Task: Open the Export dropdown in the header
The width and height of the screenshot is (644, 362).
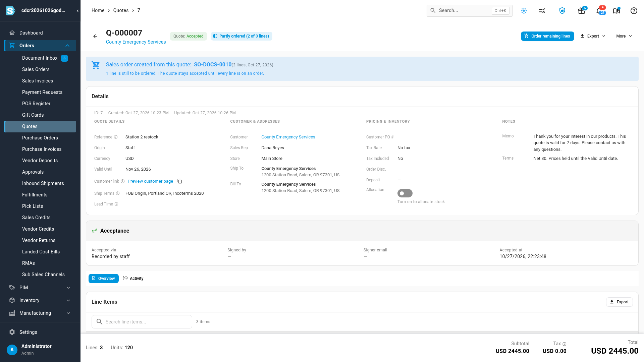Action: 593,36
